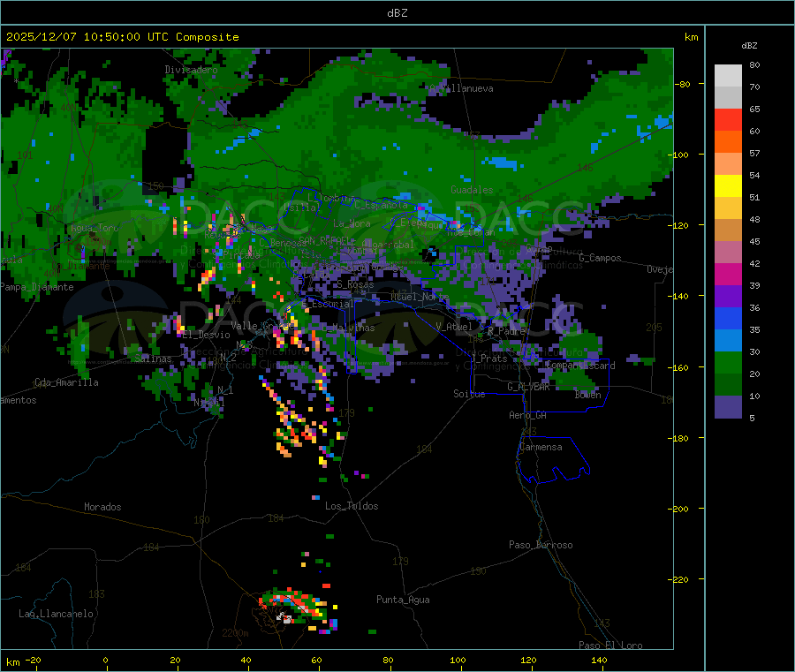Click the 2200m elevation label

click(x=235, y=633)
